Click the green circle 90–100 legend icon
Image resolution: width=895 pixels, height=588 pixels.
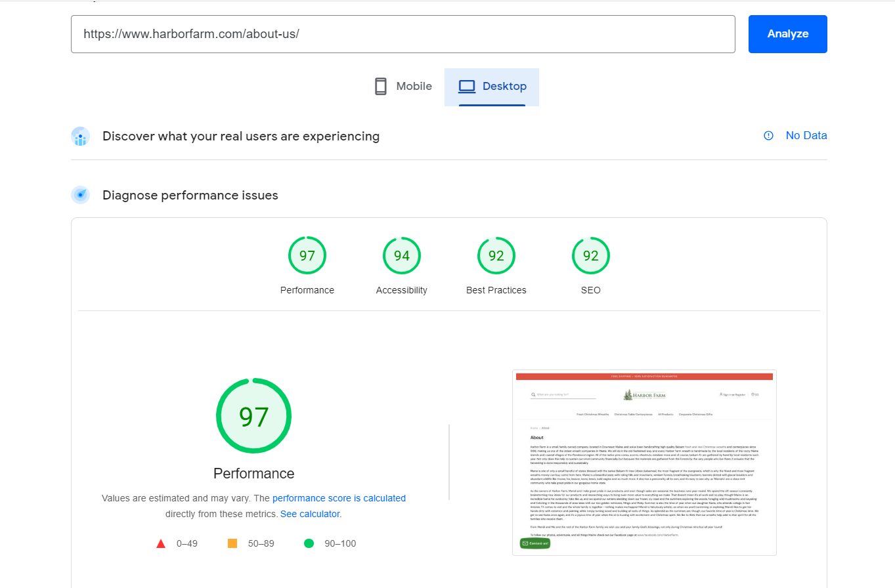[309, 543]
